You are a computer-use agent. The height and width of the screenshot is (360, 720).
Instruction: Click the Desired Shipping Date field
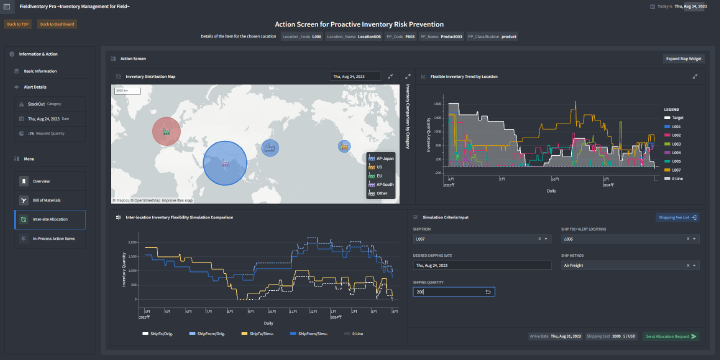tap(482, 265)
